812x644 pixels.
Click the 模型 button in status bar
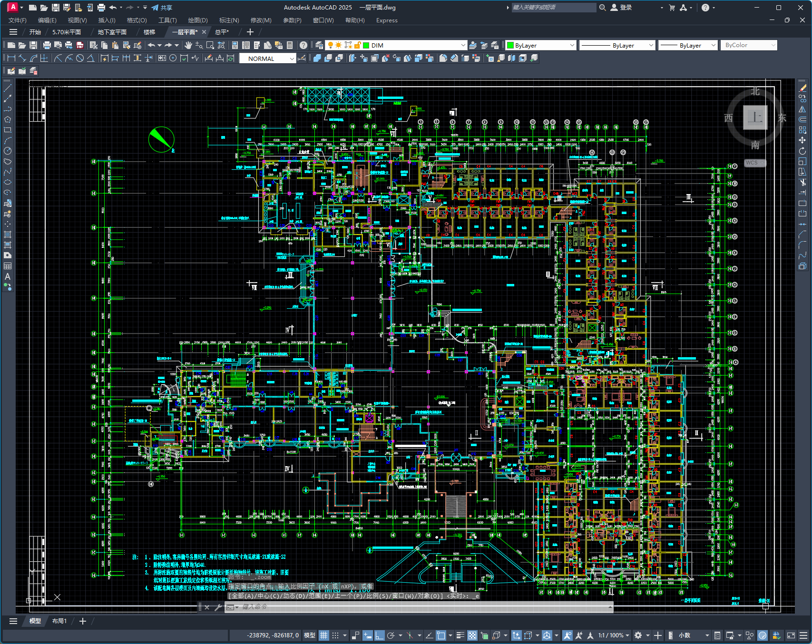pyautogui.click(x=310, y=635)
